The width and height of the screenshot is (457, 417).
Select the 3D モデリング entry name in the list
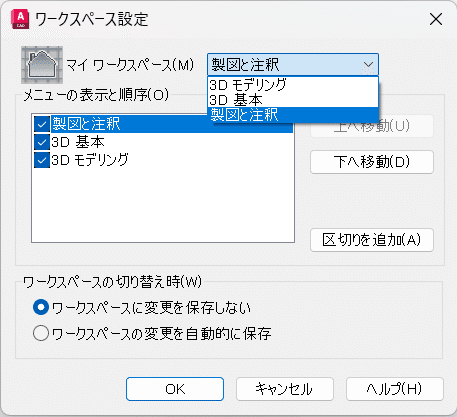(x=90, y=160)
